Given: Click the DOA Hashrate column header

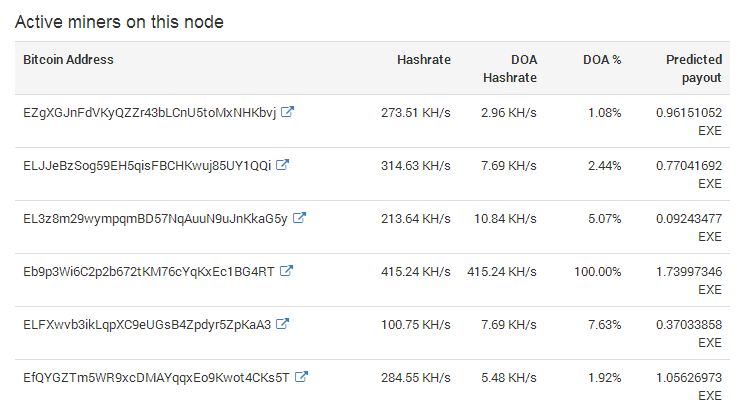Looking at the screenshot, I should (x=510, y=68).
